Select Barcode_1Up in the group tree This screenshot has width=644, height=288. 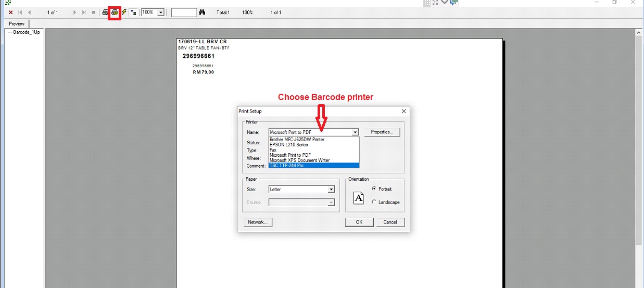26,32
